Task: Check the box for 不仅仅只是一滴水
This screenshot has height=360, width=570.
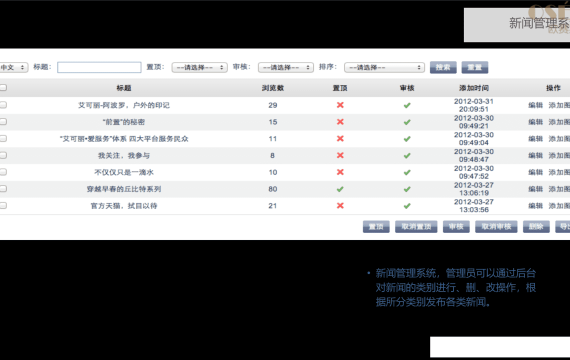Action: 3,172
